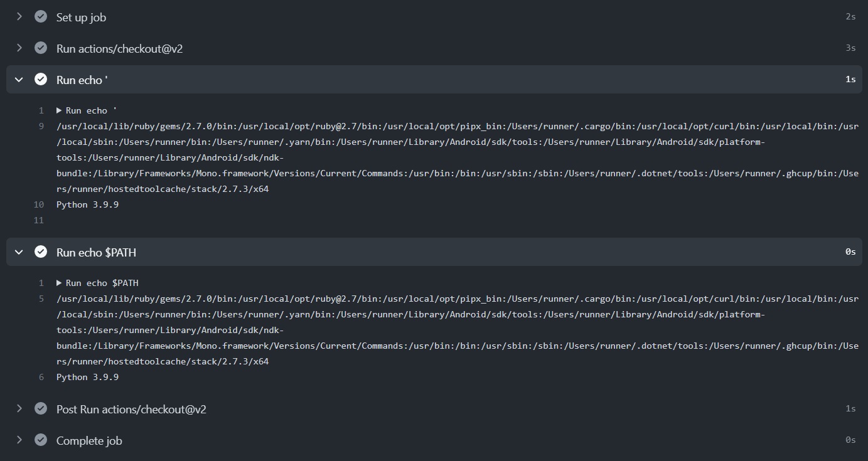868x461 pixels.
Task: Click log line number 11
Action: [39, 220]
